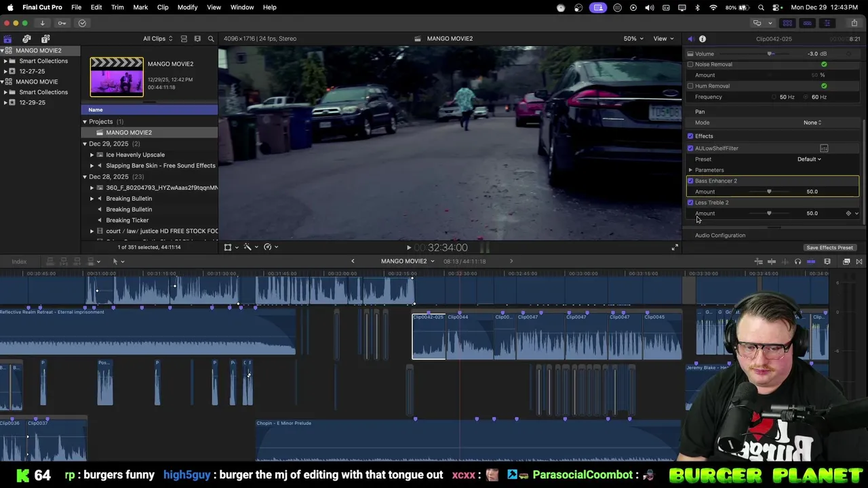Image resolution: width=868 pixels, height=488 pixels.
Task: Open the Effects browser in timeline
Action: (846, 262)
